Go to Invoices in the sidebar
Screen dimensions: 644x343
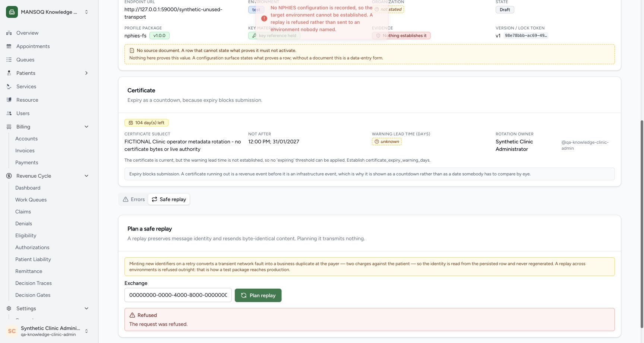click(x=25, y=150)
